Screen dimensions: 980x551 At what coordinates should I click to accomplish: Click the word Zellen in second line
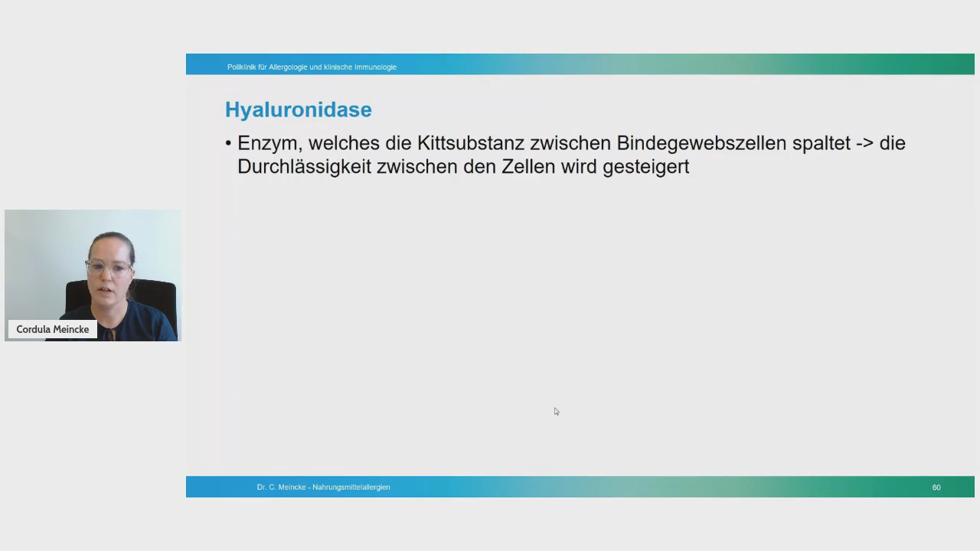[528, 167]
